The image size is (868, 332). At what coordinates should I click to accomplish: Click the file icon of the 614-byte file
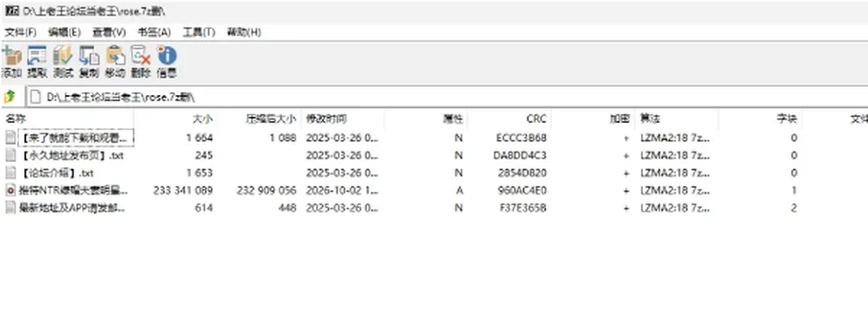coord(11,208)
